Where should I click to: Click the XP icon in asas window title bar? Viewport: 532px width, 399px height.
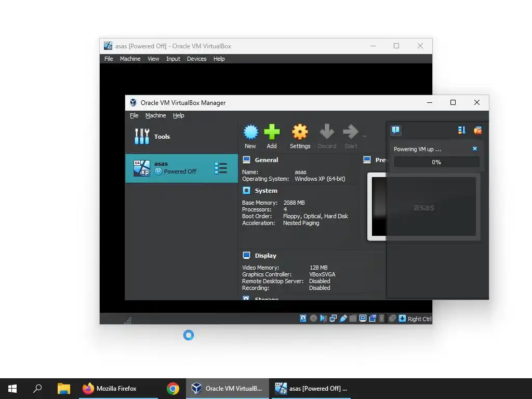pyautogui.click(x=108, y=46)
